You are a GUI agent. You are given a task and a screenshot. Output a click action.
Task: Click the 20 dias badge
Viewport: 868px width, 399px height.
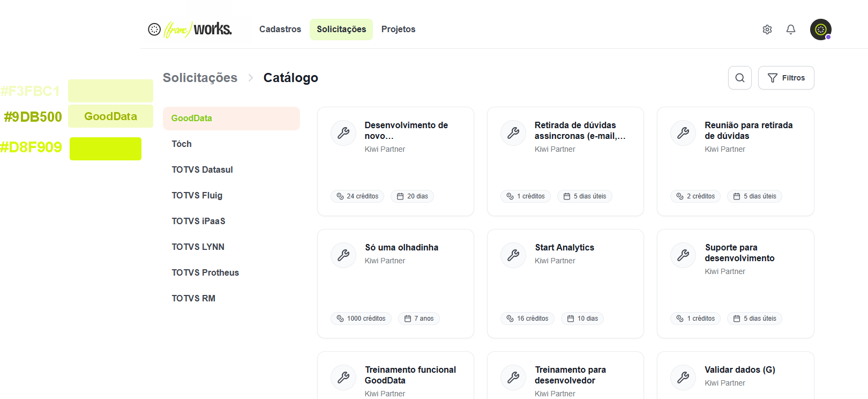pos(412,196)
